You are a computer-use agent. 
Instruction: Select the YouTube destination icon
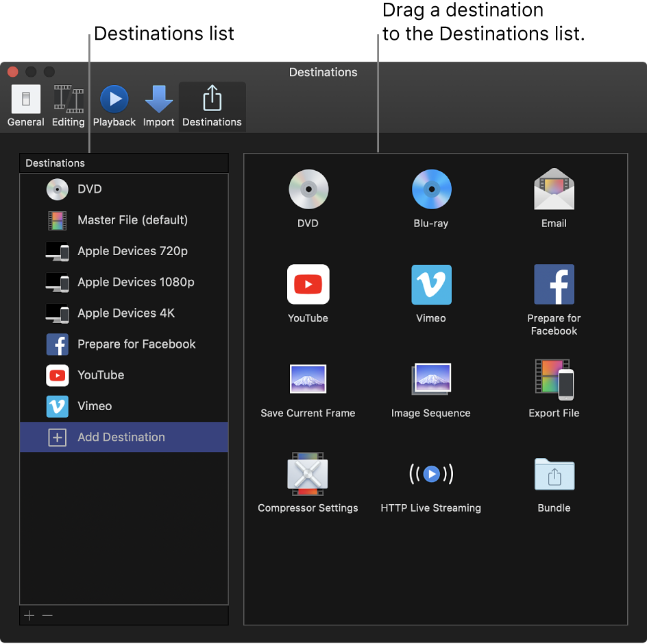[x=308, y=284]
